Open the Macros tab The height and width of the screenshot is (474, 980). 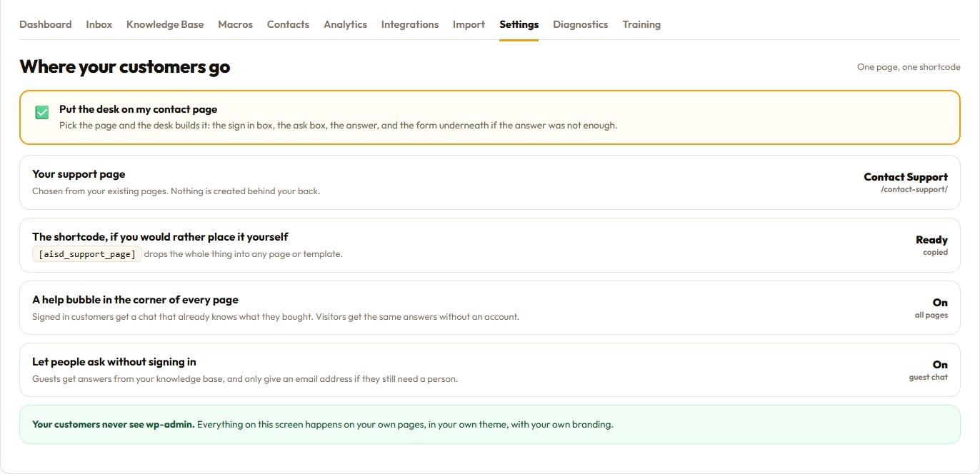[236, 24]
